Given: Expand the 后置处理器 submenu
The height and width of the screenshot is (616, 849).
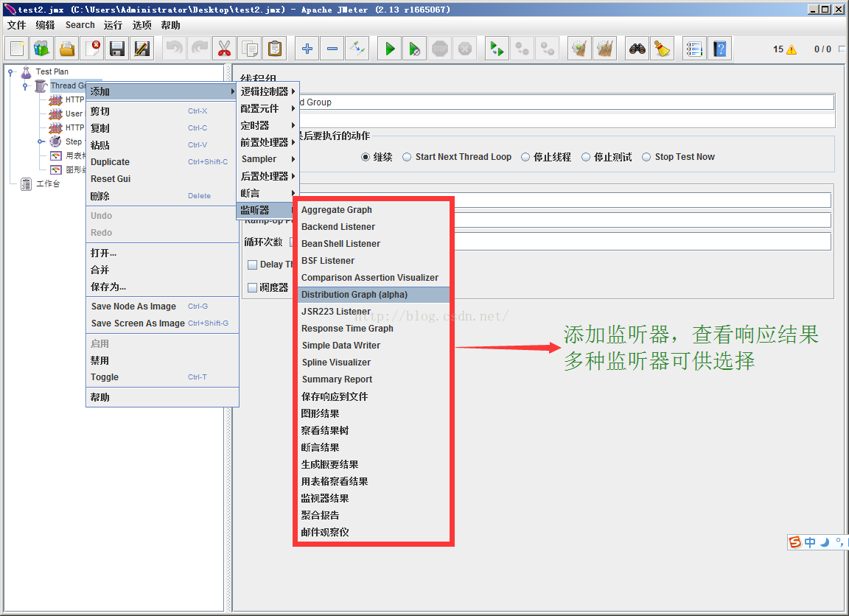Looking at the screenshot, I should [x=268, y=176].
